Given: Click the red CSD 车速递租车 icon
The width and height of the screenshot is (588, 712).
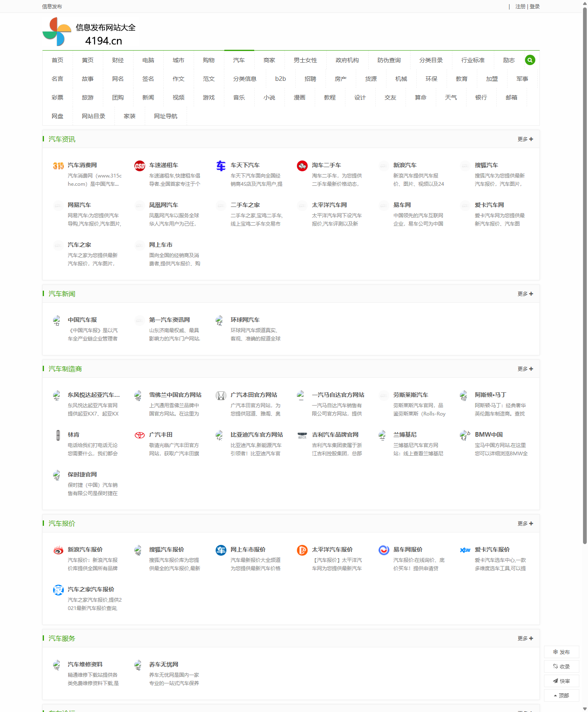Looking at the screenshot, I should [139, 166].
